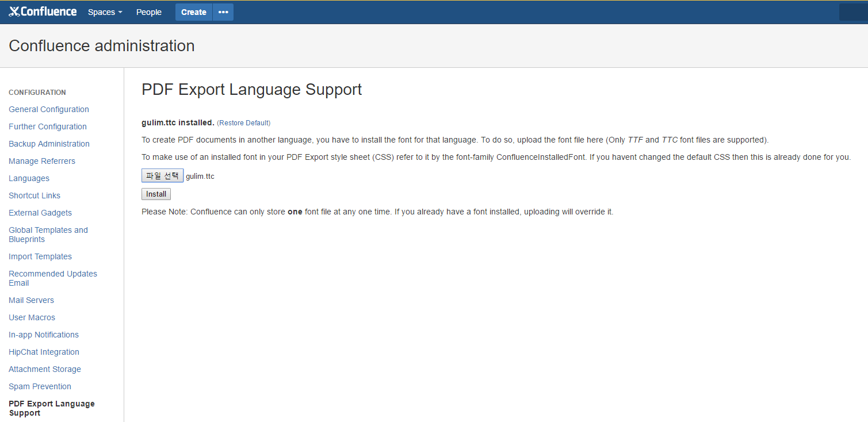This screenshot has height=422, width=868.
Task: Click the Create button
Action: click(x=193, y=12)
